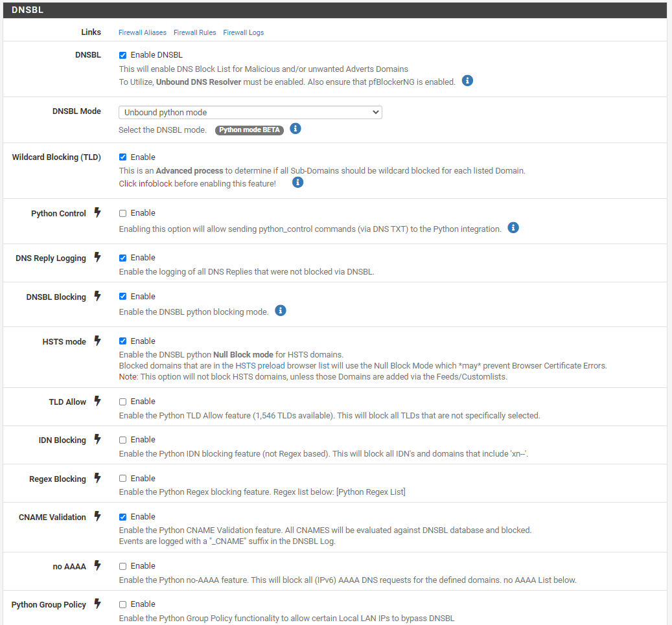Toggle the IDN Blocking checkbox
The width and height of the screenshot is (672, 625).
[x=123, y=440]
